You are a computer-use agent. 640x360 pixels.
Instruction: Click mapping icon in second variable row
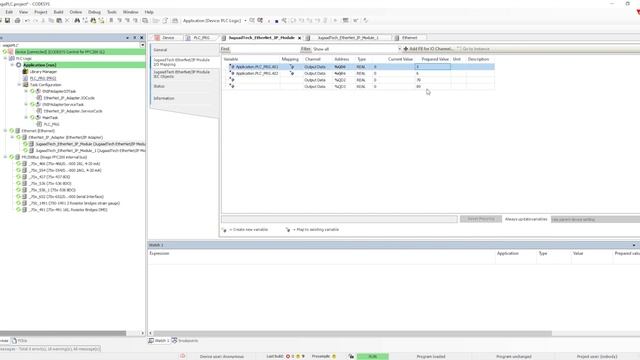click(291, 73)
